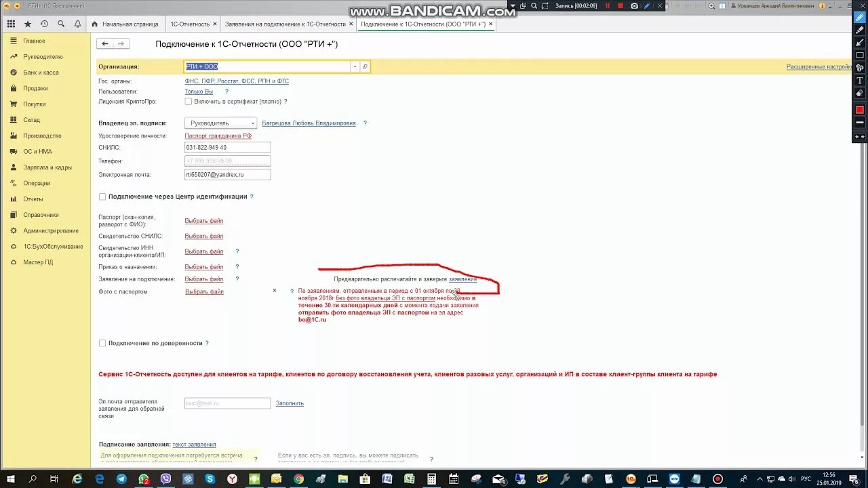This screenshot has width=868, height=488.
Task: Switch to 1С-Отчетность tab
Action: pyautogui.click(x=190, y=24)
